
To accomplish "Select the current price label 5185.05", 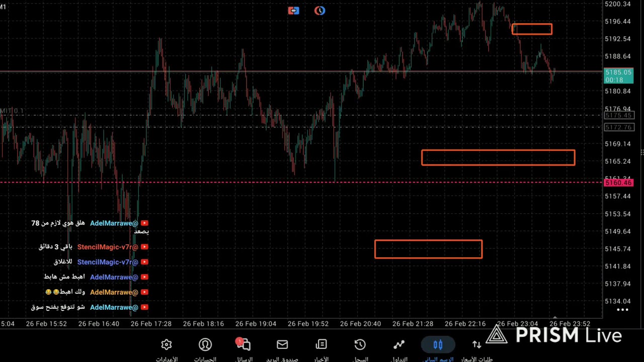I will click(x=618, y=76).
